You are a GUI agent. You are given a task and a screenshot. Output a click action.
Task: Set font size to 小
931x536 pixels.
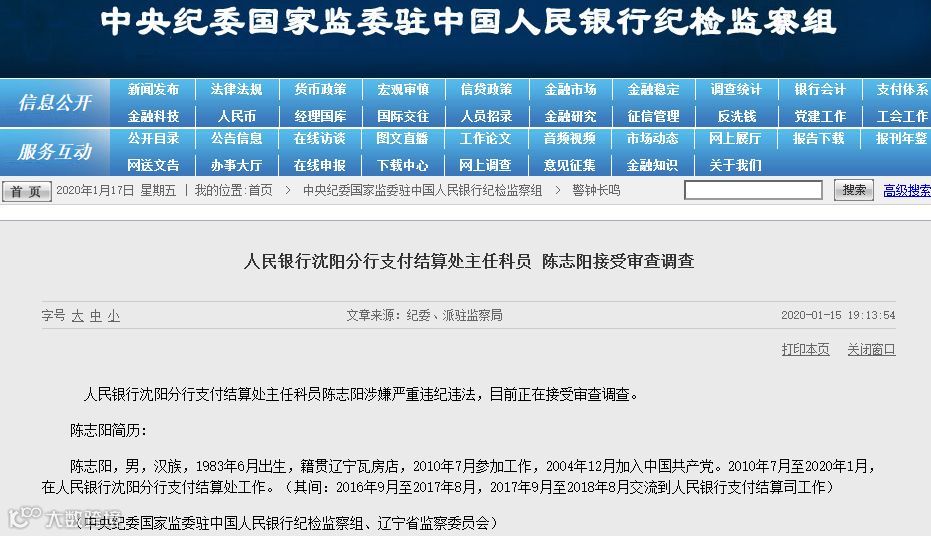coord(114,316)
